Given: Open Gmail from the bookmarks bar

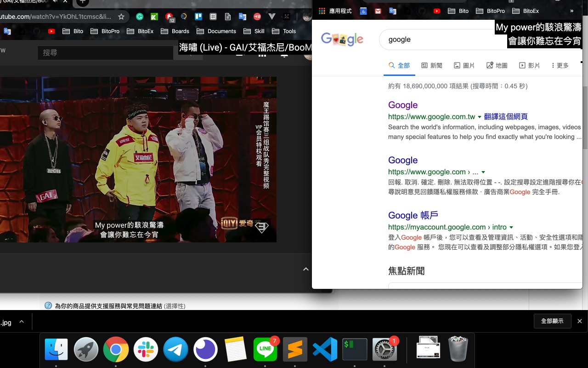Looking at the screenshot, I should pos(378,11).
